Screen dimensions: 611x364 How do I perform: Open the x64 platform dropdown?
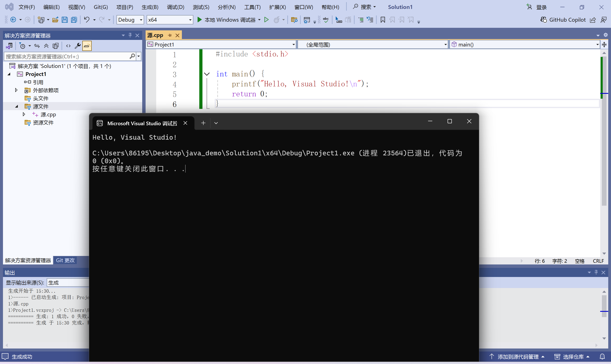pyautogui.click(x=170, y=20)
